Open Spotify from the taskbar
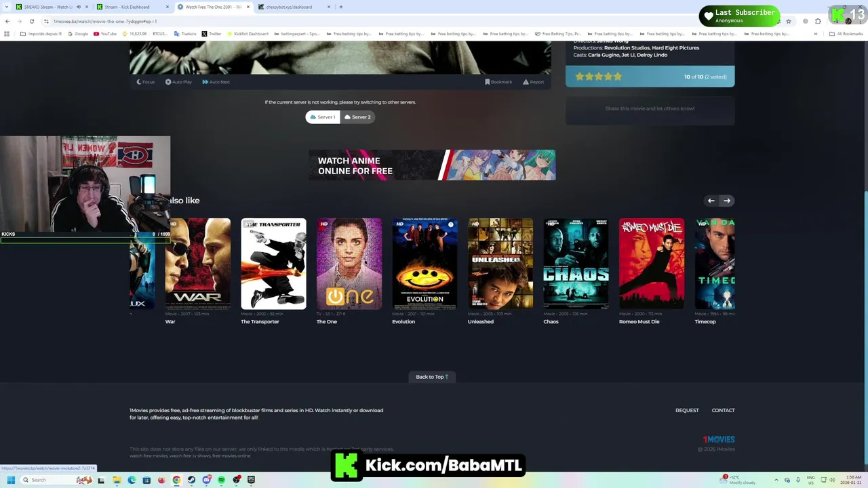The width and height of the screenshot is (868, 488). (x=221, y=480)
